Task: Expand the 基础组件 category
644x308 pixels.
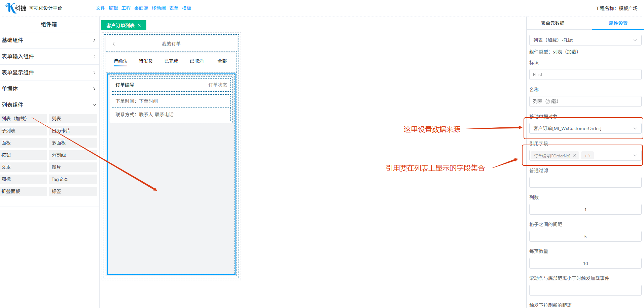Action: (x=94, y=40)
